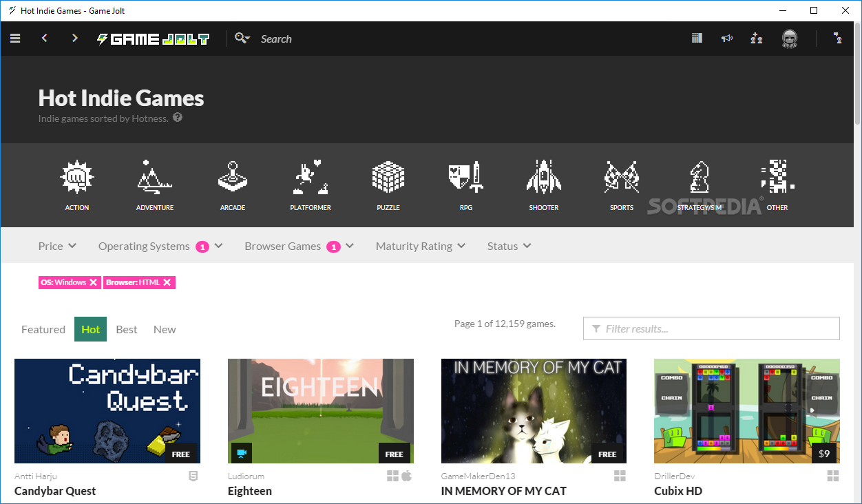Open the search options key icon
Viewport: 862px width, 504px height.
tap(242, 39)
